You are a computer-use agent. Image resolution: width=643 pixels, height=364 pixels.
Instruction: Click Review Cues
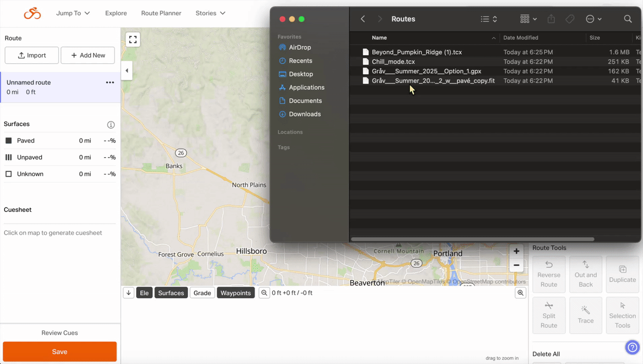60,333
